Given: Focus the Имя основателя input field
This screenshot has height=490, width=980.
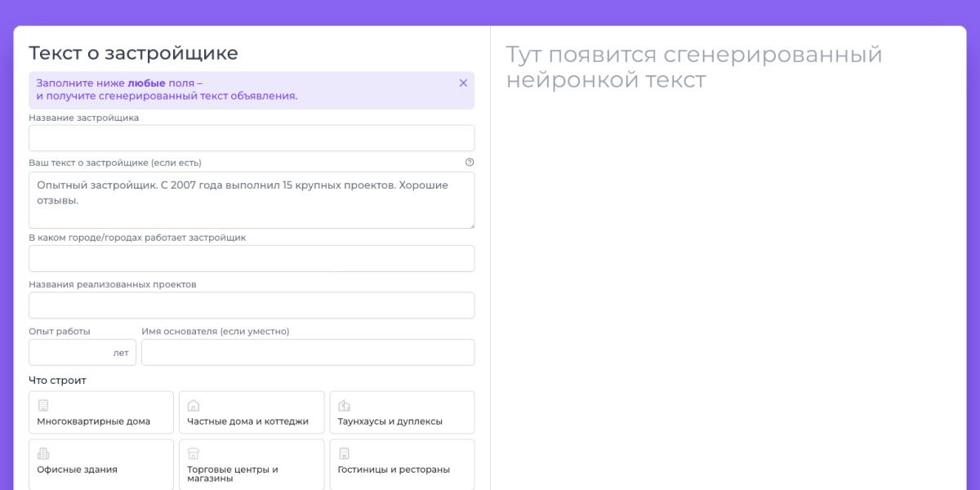Looking at the screenshot, I should [x=308, y=353].
